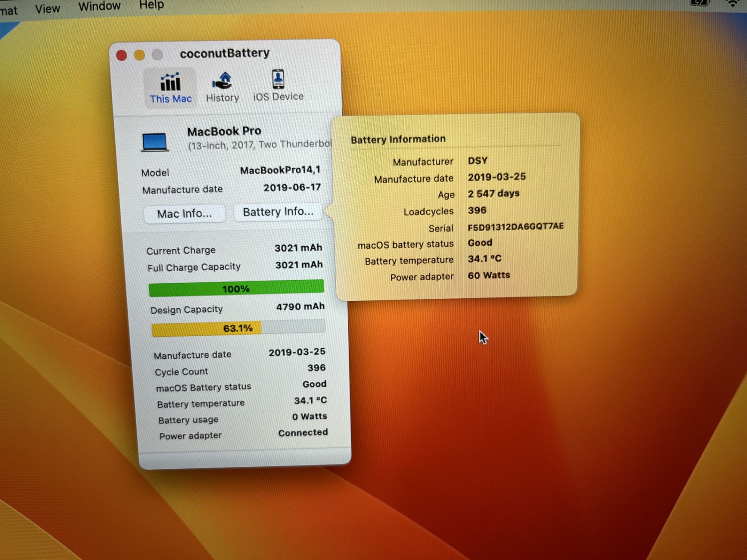Click the battery charging menu bar icon
Viewport: 747px width, 560px height.
(699, 3)
